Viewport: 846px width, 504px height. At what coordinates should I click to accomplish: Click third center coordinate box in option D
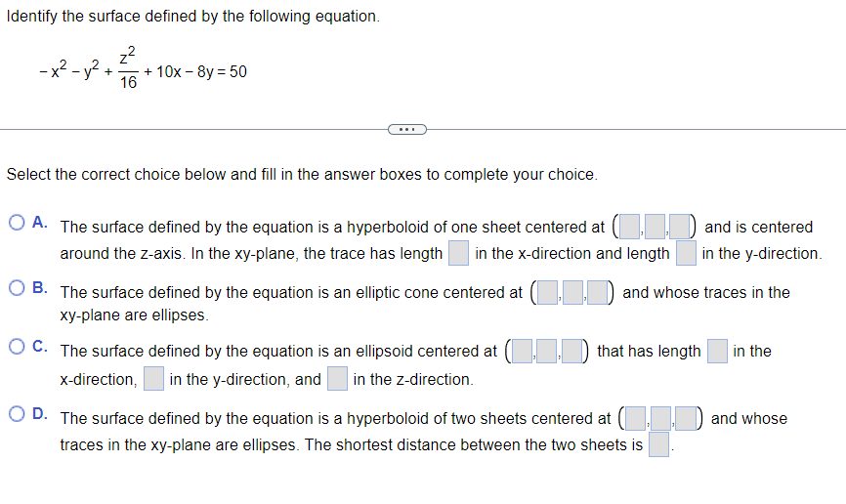(x=687, y=418)
